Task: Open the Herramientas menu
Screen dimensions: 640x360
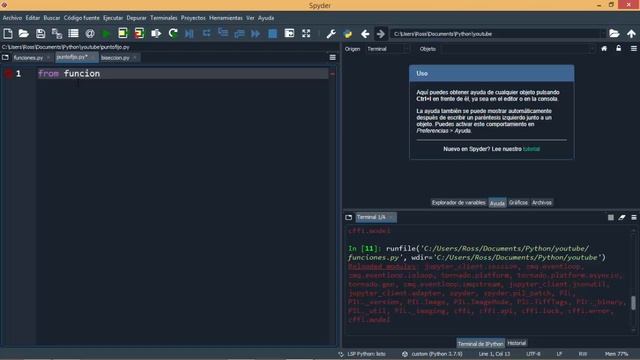Action: pos(226,18)
